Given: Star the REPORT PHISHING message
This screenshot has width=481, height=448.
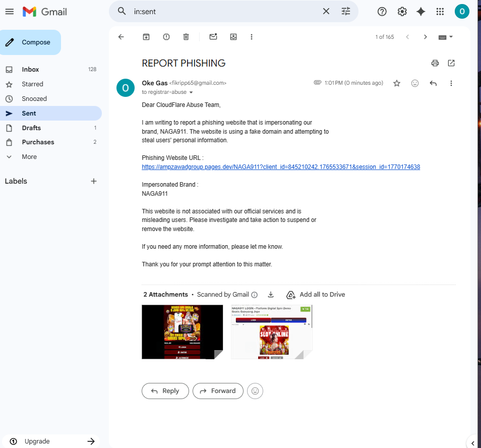Looking at the screenshot, I should [x=397, y=83].
